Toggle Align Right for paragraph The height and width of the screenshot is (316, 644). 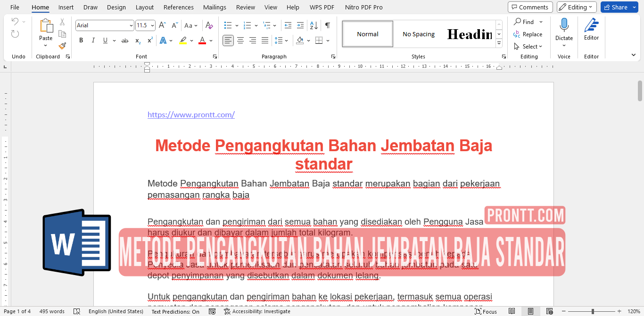253,41
